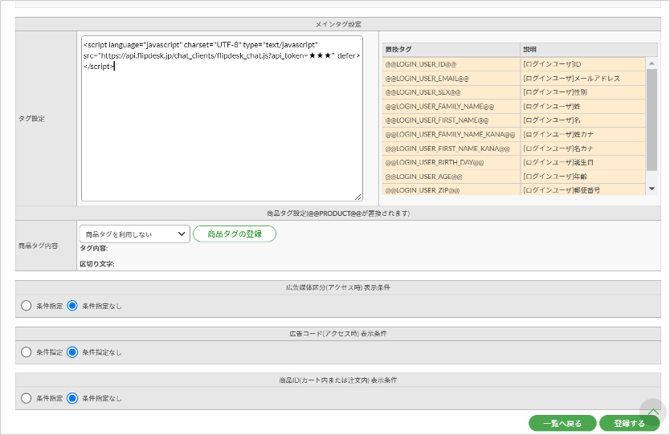Select 条件指定なし for 商品ID display condition

72,398
